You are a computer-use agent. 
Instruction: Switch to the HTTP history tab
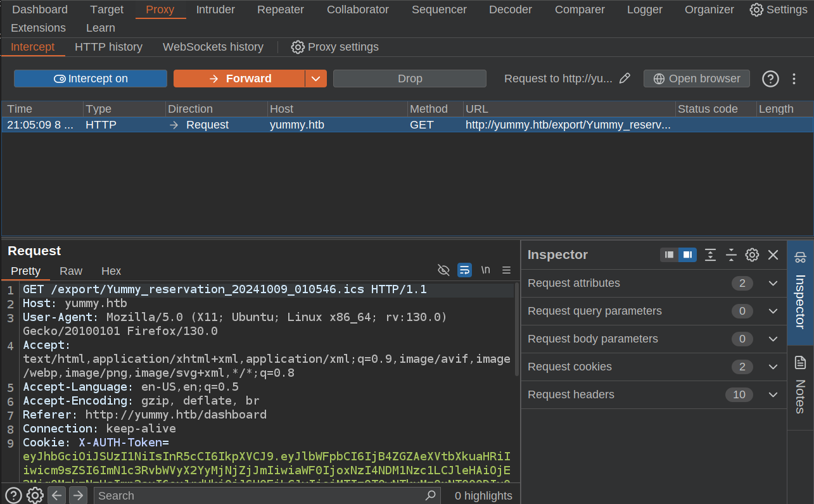pyautogui.click(x=108, y=47)
